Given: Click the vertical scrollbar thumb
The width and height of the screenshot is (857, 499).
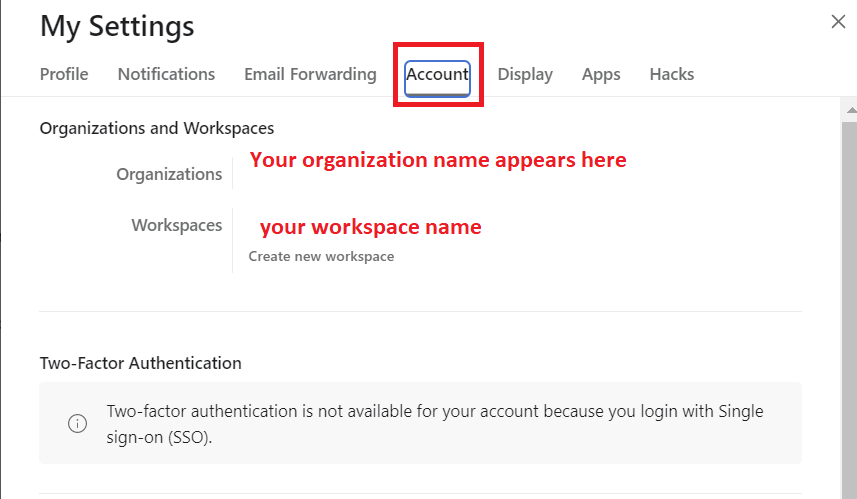Looking at the screenshot, I should tap(849, 300).
